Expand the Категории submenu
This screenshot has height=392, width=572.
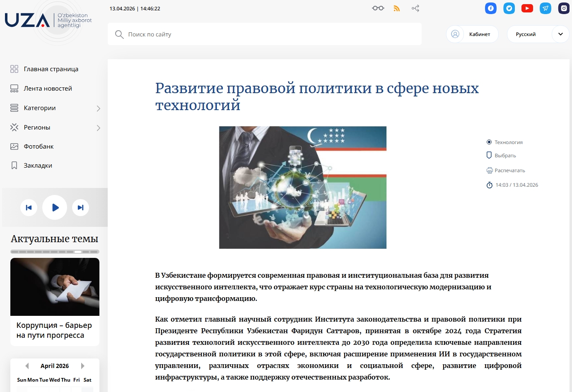tap(98, 108)
